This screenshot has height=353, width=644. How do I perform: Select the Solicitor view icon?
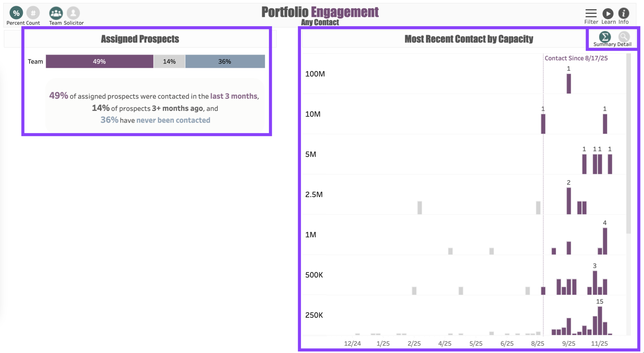tap(73, 13)
